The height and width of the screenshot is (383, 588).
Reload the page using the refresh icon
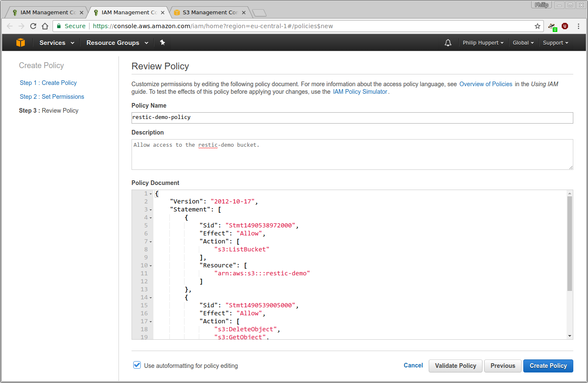[x=33, y=26]
